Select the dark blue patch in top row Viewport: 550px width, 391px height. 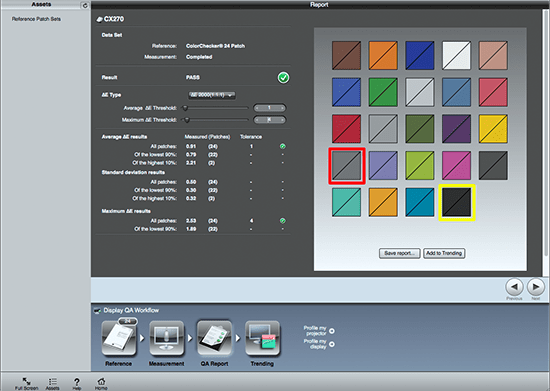click(x=420, y=55)
